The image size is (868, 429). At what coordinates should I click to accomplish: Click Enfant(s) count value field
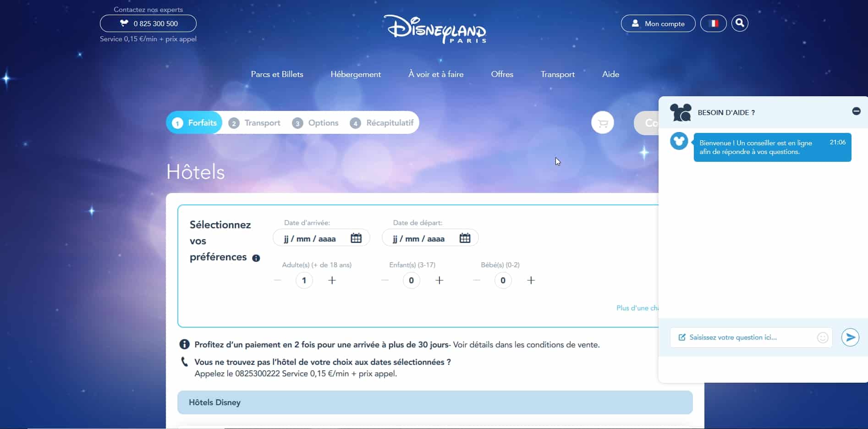(412, 280)
